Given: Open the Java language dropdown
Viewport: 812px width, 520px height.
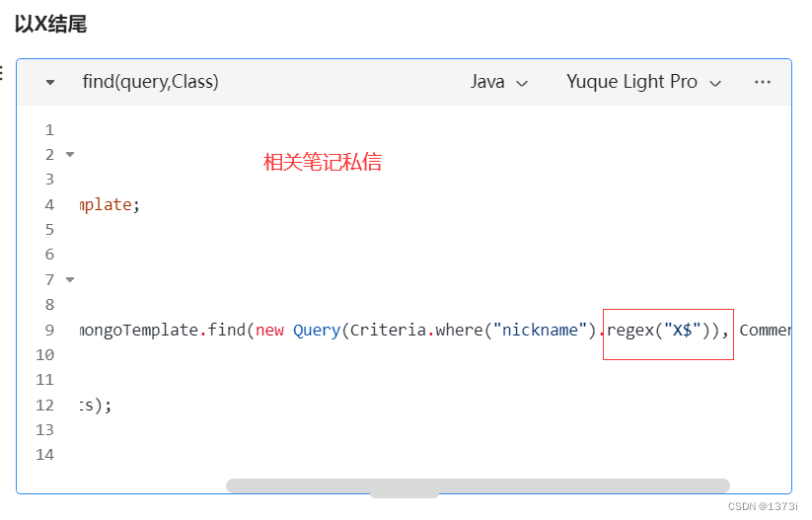Looking at the screenshot, I should tap(498, 82).
